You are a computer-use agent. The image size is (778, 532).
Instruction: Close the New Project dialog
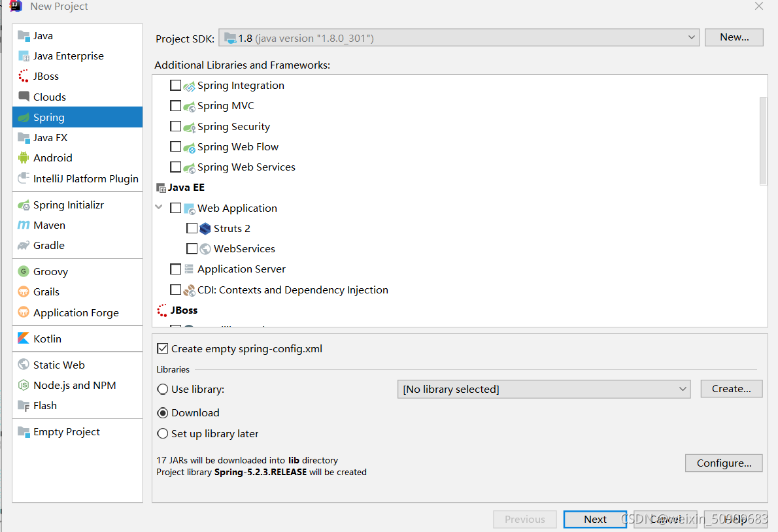pyautogui.click(x=758, y=6)
